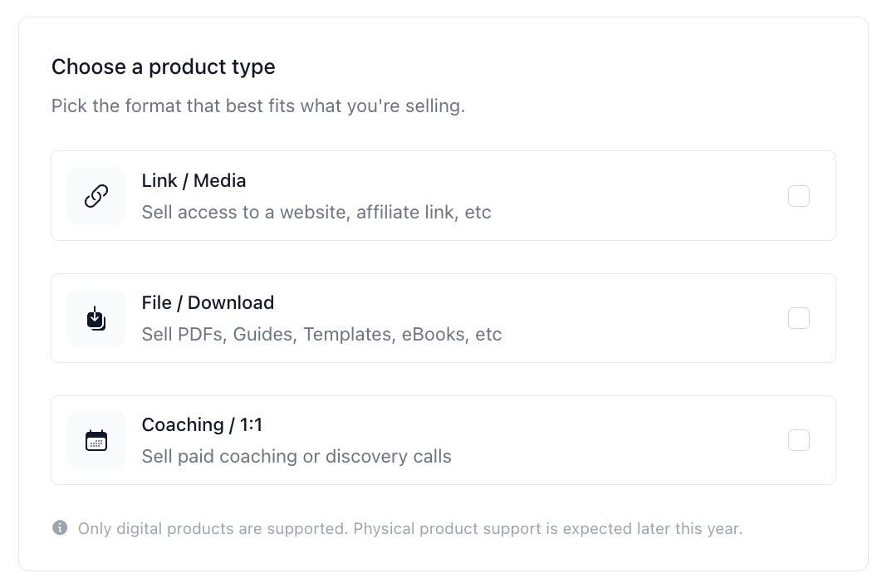Click the "Pick the format" subtitle text
887x588 pixels.
pyautogui.click(x=257, y=106)
